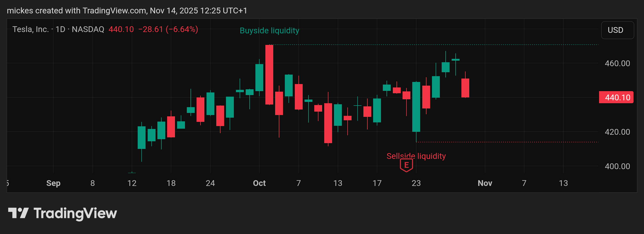Click the 440.10 current price tag
The width and height of the screenshot is (644, 234).
click(x=616, y=97)
